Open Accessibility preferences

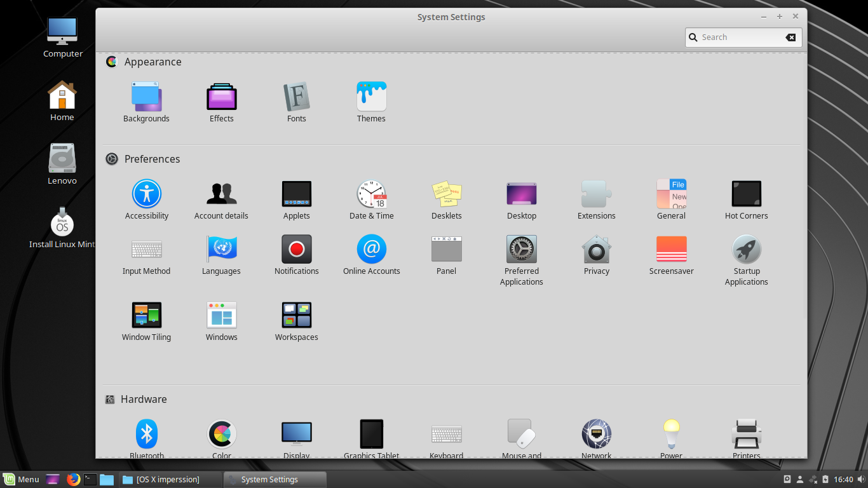coord(147,200)
